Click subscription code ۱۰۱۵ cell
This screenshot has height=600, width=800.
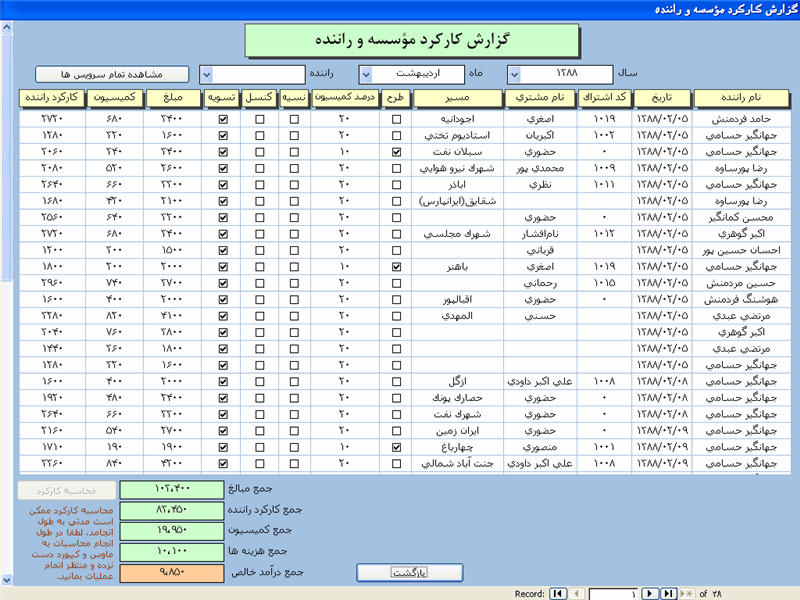pos(605,283)
